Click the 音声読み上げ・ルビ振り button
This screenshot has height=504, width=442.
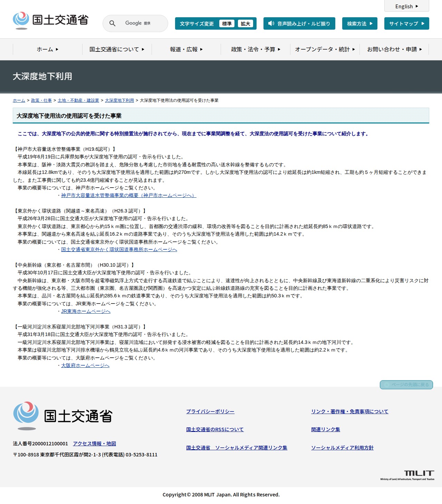point(299,23)
